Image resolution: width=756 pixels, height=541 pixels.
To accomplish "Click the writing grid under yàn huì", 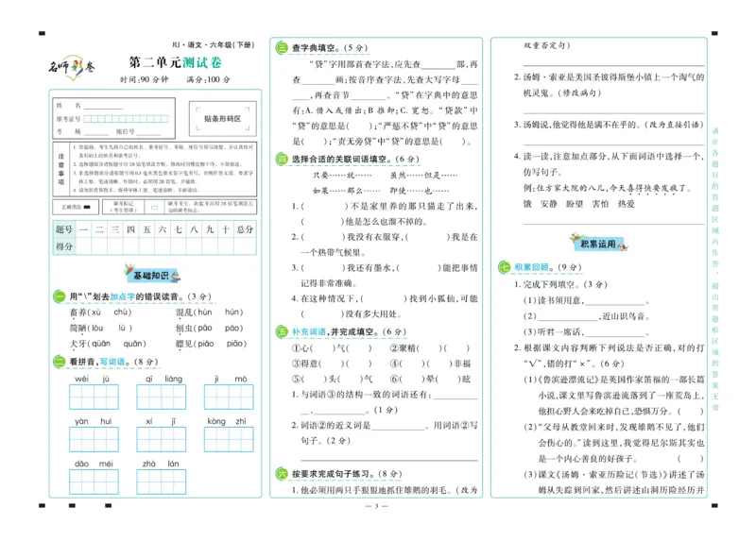I will coord(94,439).
